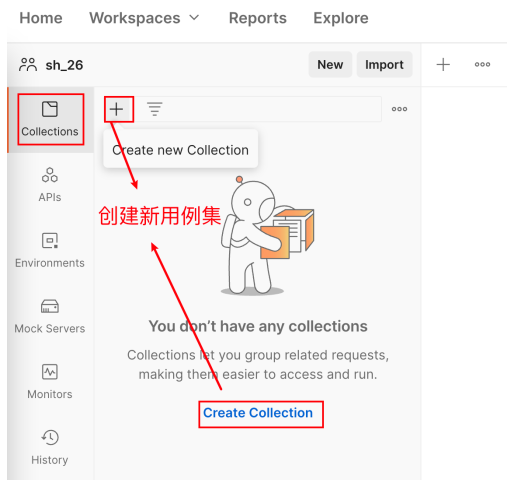Open the Collections sidebar tab
Screen dimensions: 507x480
pos(50,119)
